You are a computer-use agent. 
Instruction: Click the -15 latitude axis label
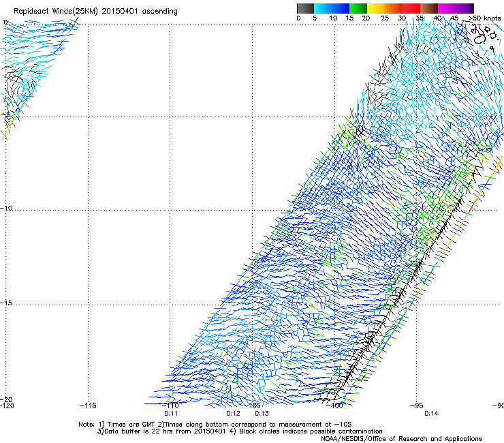coord(6,303)
